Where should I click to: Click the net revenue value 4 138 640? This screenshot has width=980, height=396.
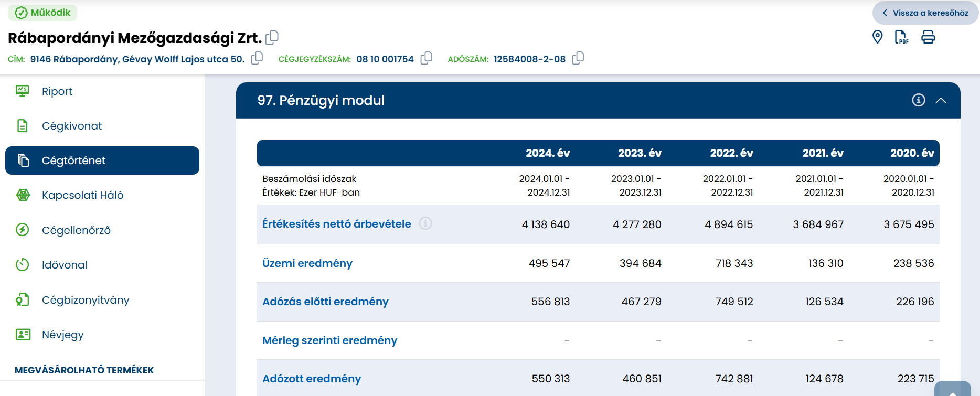546,224
